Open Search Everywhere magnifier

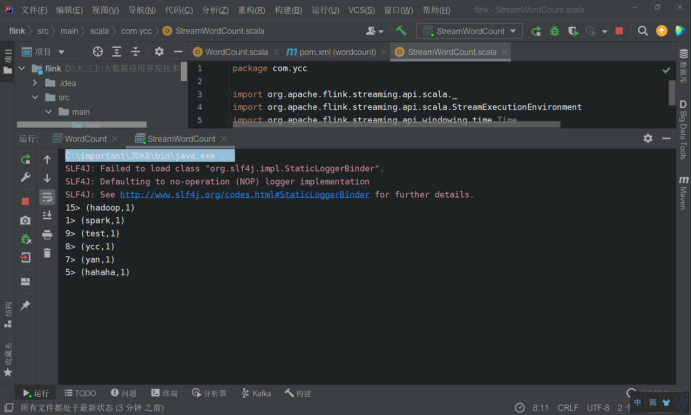click(x=643, y=30)
